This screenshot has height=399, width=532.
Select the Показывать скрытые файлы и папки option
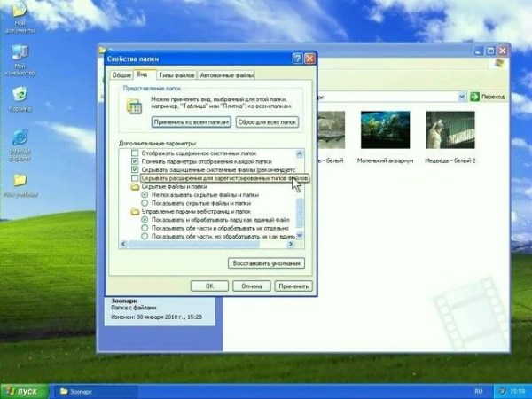click(x=145, y=204)
